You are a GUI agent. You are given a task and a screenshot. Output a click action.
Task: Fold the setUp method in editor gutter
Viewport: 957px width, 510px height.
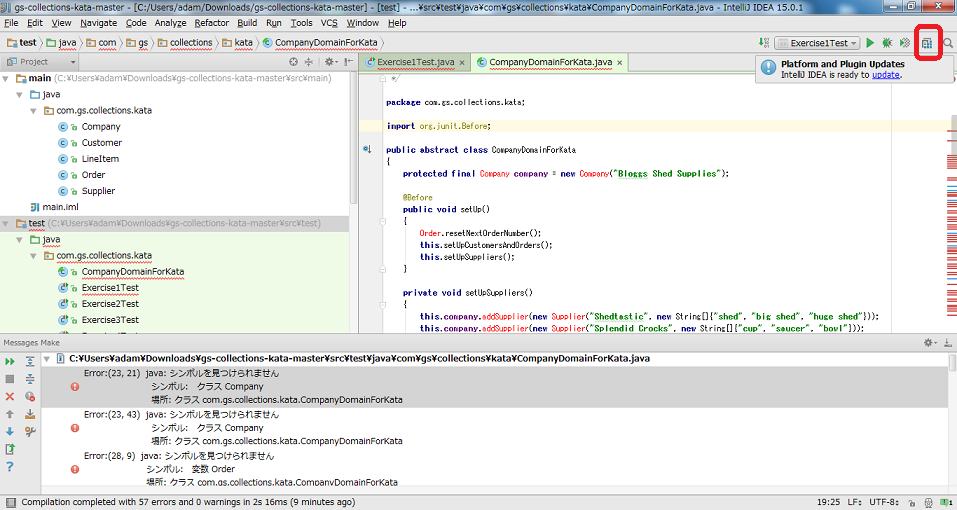[x=383, y=221]
